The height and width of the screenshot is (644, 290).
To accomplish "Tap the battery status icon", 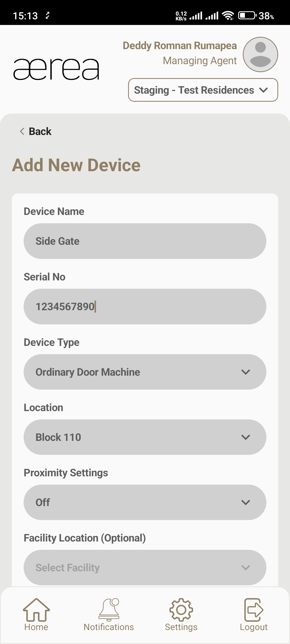I will pyautogui.click(x=247, y=16).
